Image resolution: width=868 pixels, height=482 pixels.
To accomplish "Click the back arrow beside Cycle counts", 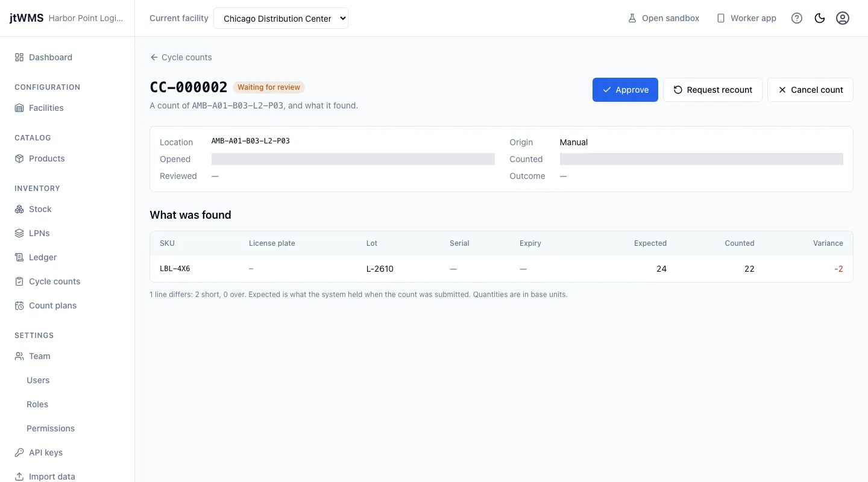I will (x=154, y=57).
